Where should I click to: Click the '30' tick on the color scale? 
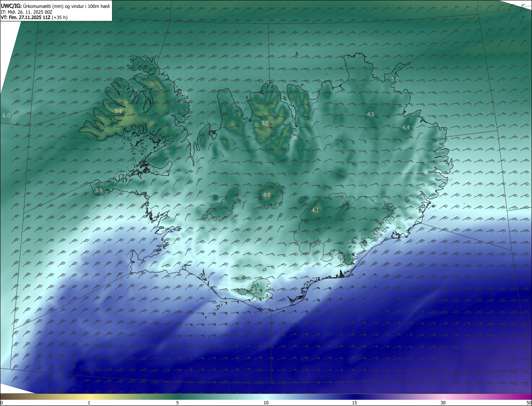[443, 403]
